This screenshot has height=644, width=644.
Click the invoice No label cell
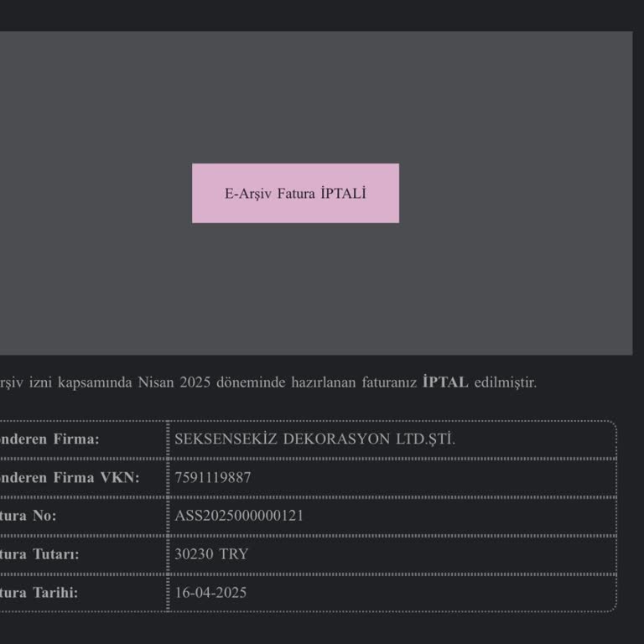point(29,516)
